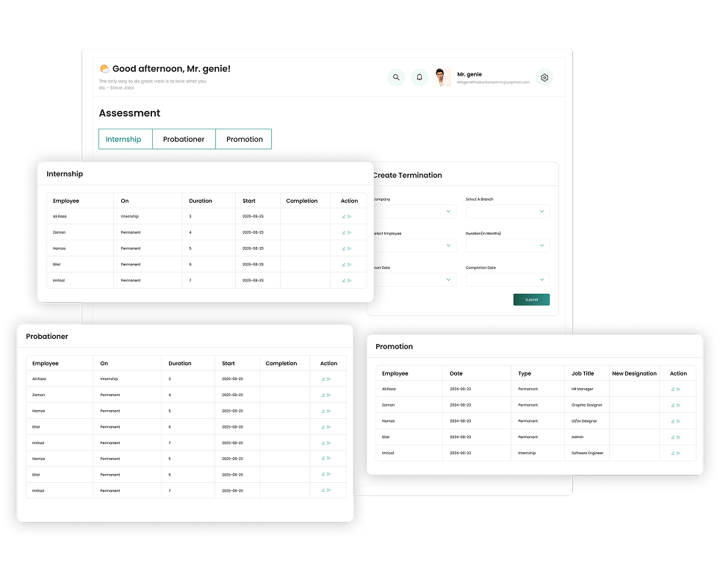Switch to the Probationer tab
The height and width of the screenshot is (588, 720).
[x=184, y=140]
